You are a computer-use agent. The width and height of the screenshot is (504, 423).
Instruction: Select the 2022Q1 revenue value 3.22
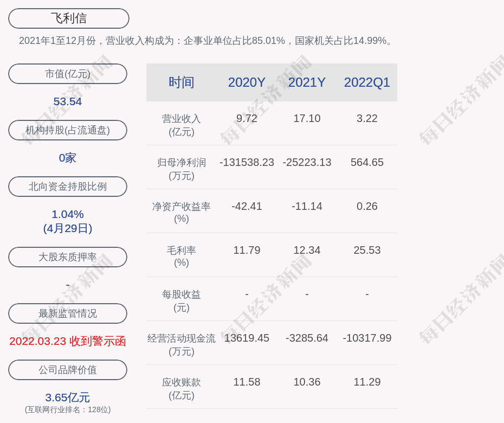pos(367,118)
